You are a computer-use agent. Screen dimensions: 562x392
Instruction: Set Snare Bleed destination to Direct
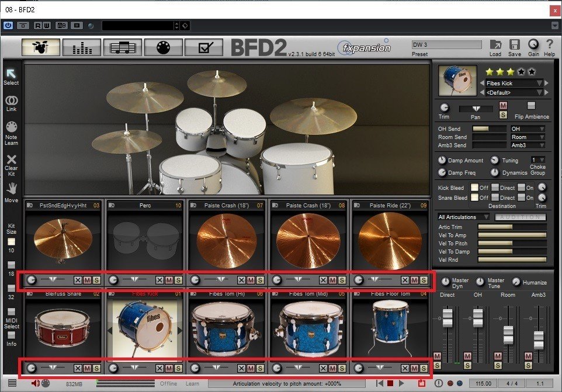tap(495, 197)
